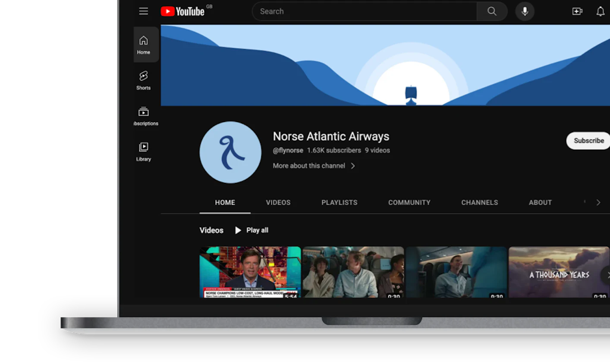Click the 1.63K subscribers text
This screenshot has width=610, height=364.
(x=334, y=151)
